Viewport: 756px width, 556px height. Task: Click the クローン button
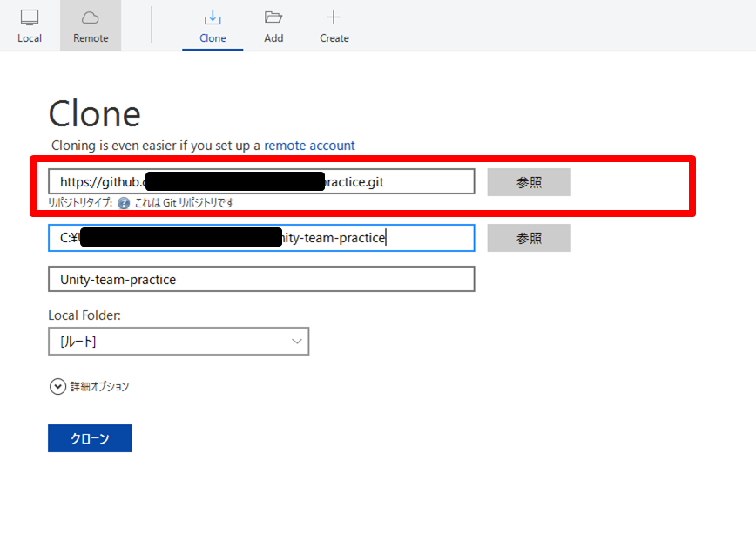[90, 438]
